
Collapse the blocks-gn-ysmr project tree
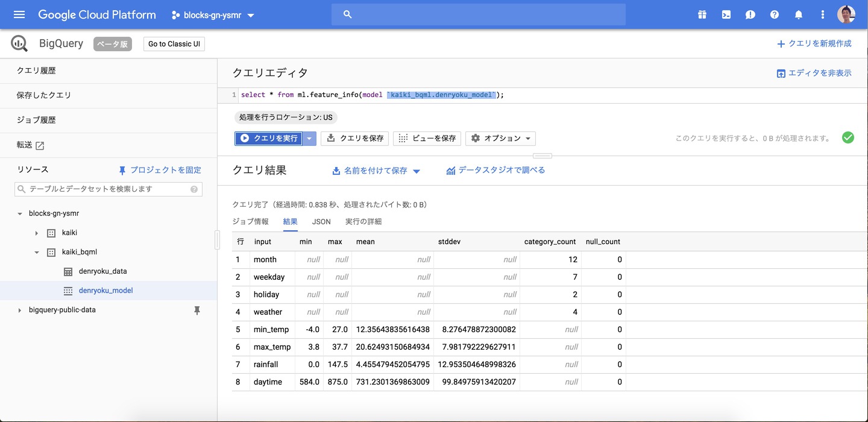pyautogui.click(x=20, y=213)
